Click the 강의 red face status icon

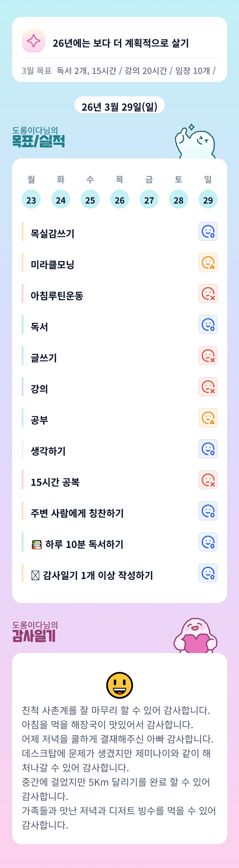pos(208,387)
